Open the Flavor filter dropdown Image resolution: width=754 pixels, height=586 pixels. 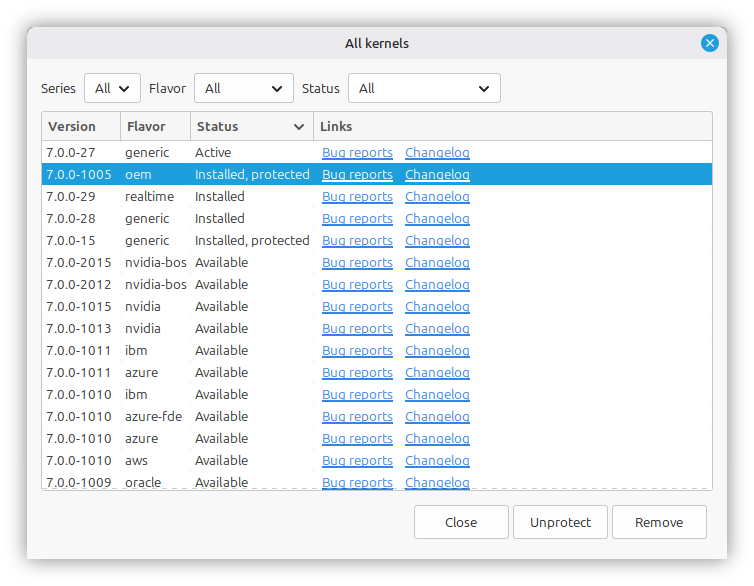pyautogui.click(x=243, y=88)
